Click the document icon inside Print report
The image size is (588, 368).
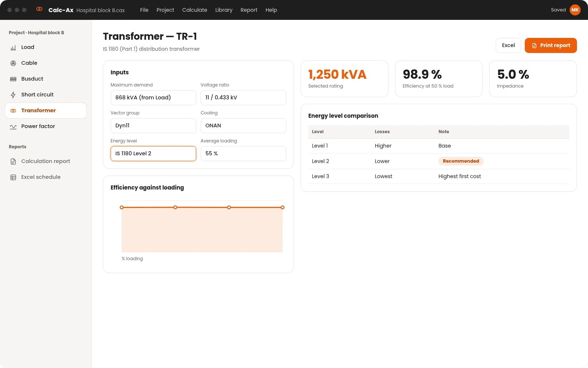(x=534, y=46)
